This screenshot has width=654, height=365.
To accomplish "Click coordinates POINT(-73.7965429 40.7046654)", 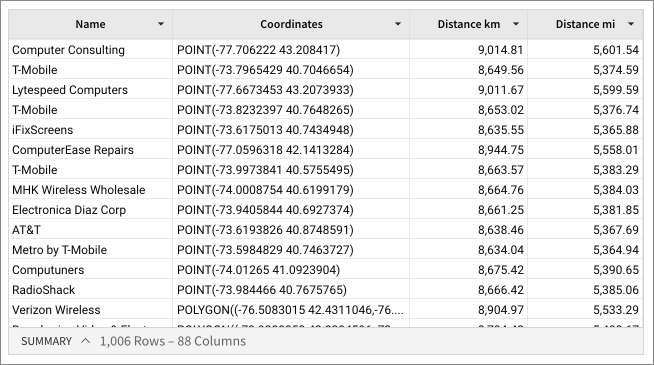I will (265, 70).
